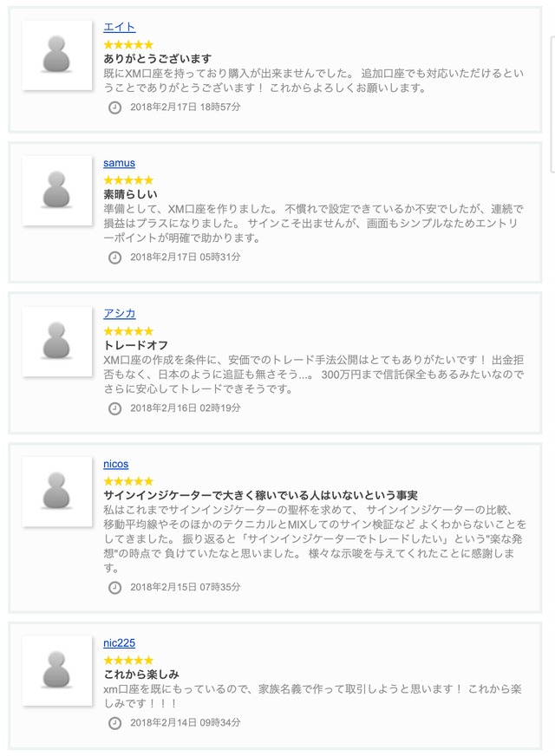Click the review title ありがとうございます
555x756 pixels.
point(157,59)
